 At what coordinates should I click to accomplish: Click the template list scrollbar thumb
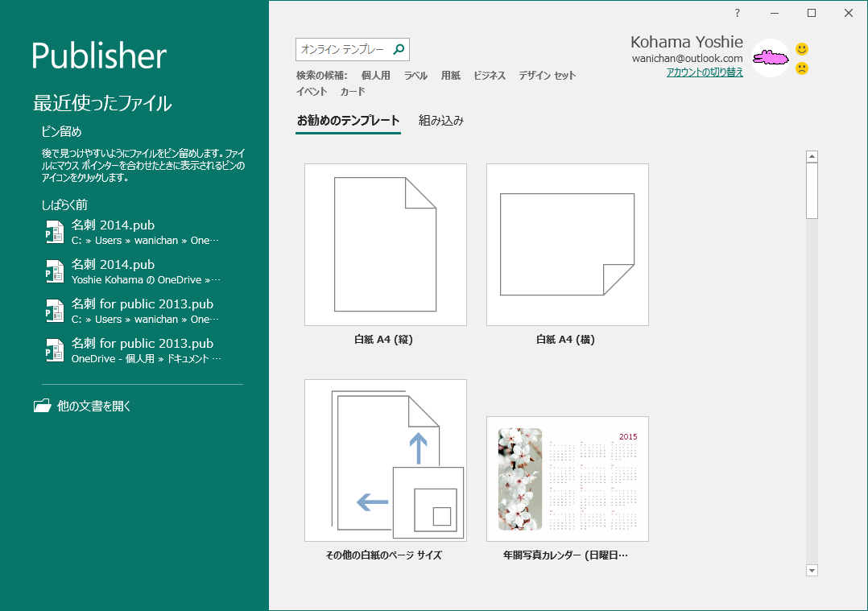(x=812, y=190)
